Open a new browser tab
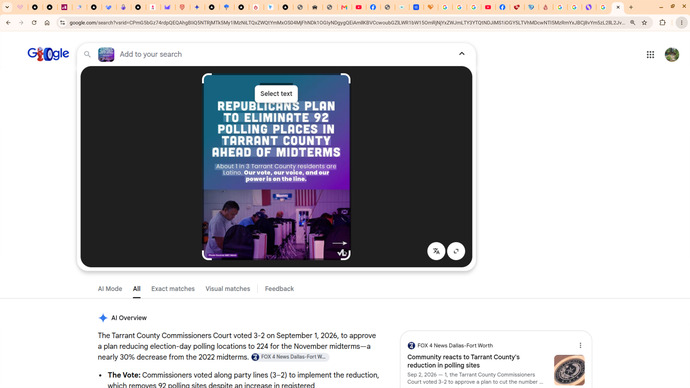Screen dimensions: 690x388 pyautogui.click(x=631, y=7)
